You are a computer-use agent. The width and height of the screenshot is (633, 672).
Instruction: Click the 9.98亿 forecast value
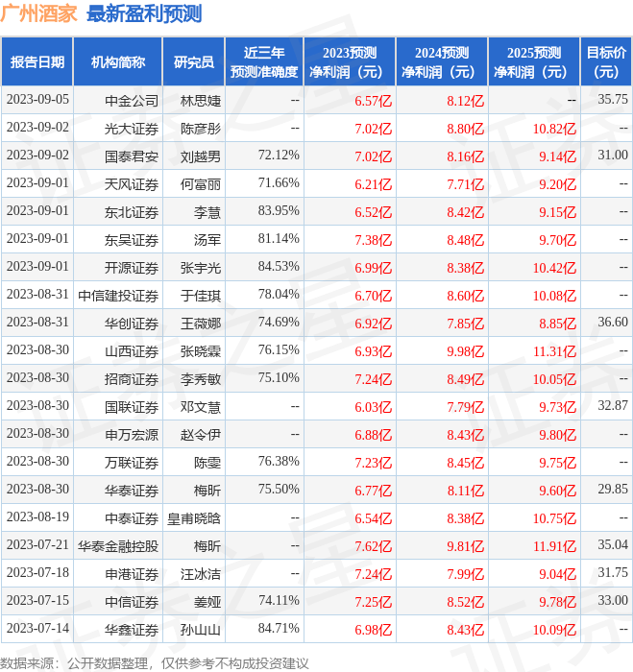[465, 351]
